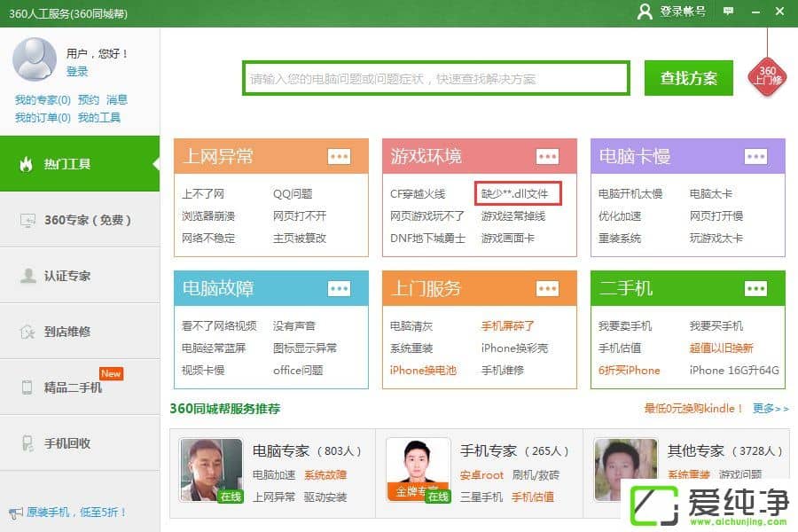Expand more options in 电脑卡慢 panel
Image resolution: width=798 pixels, height=532 pixels.
coord(755,157)
